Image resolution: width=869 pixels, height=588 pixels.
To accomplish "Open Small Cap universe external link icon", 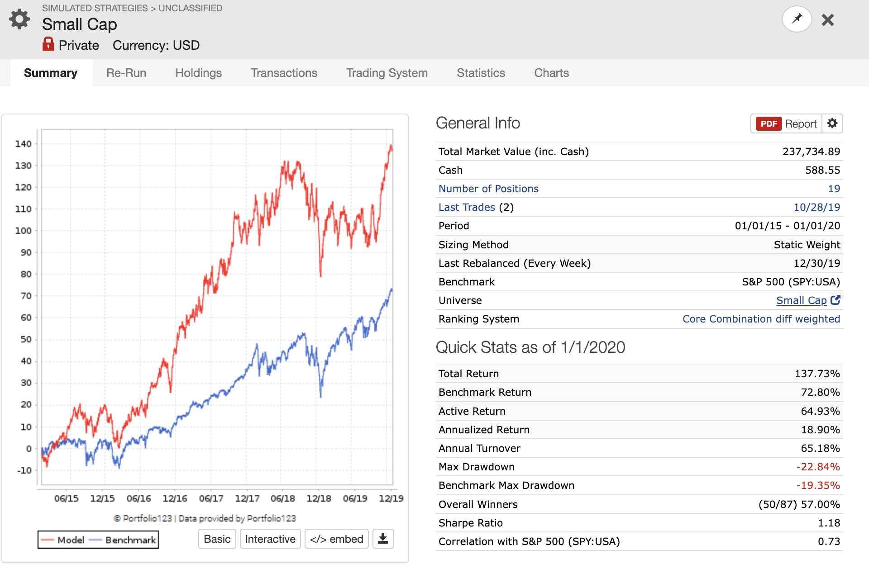I will click(836, 300).
